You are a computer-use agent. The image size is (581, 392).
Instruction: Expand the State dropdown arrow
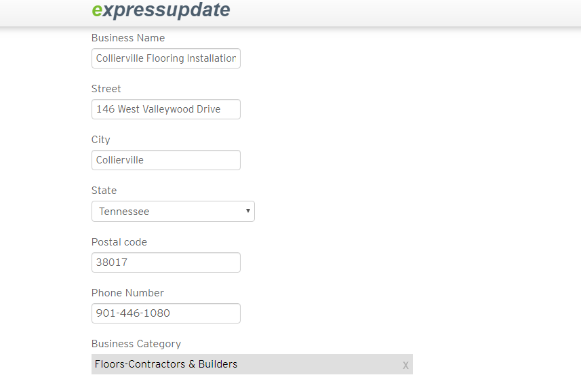click(x=248, y=211)
